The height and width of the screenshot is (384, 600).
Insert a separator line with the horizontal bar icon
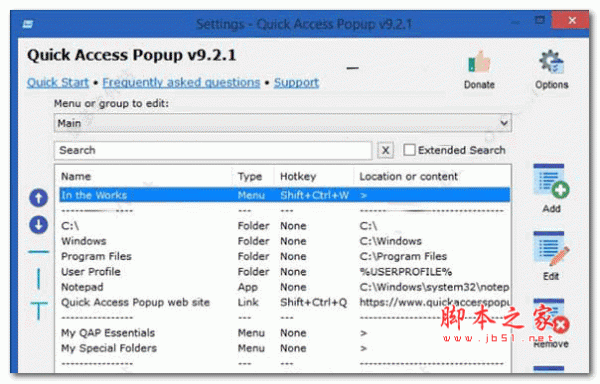point(38,252)
